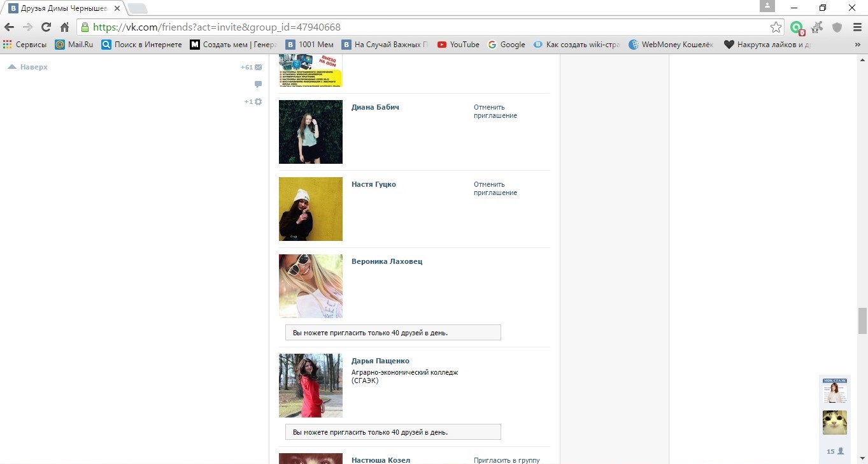Open the cat avatar chat at right
Screen dimensions: 868x464
click(x=834, y=423)
